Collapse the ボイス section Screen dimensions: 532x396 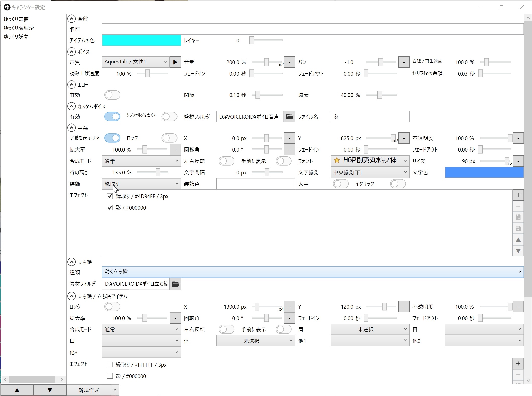[72, 52]
